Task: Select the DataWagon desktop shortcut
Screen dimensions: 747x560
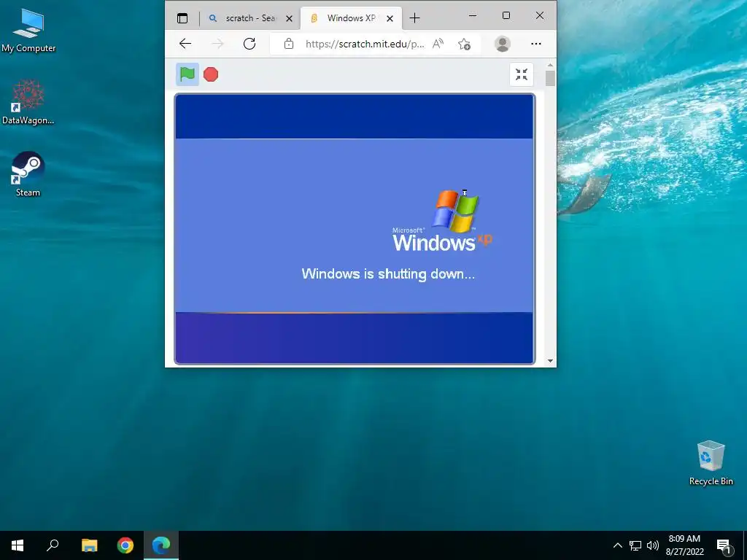Action: click(x=28, y=102)
